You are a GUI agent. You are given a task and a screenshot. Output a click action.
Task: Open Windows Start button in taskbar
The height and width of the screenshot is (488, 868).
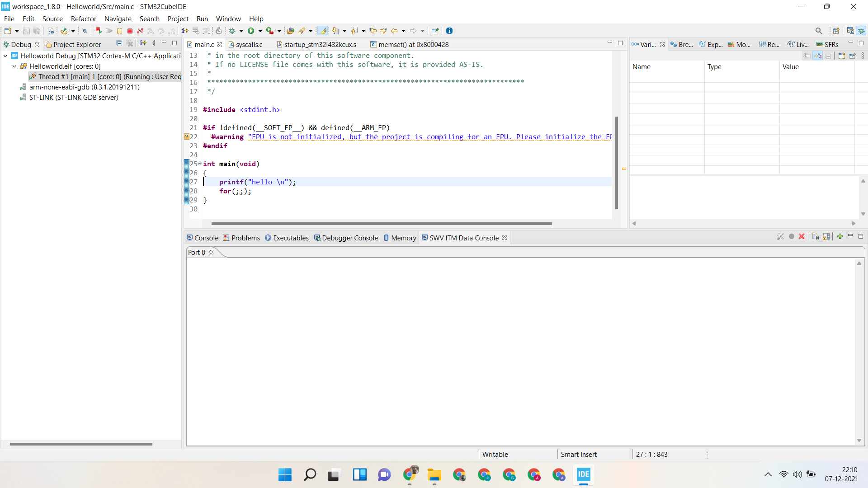click(x=285, y=474)
